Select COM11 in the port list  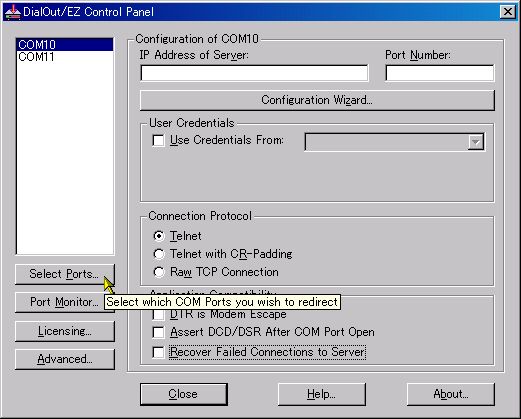pyautogui.click(x=65, y=57)
